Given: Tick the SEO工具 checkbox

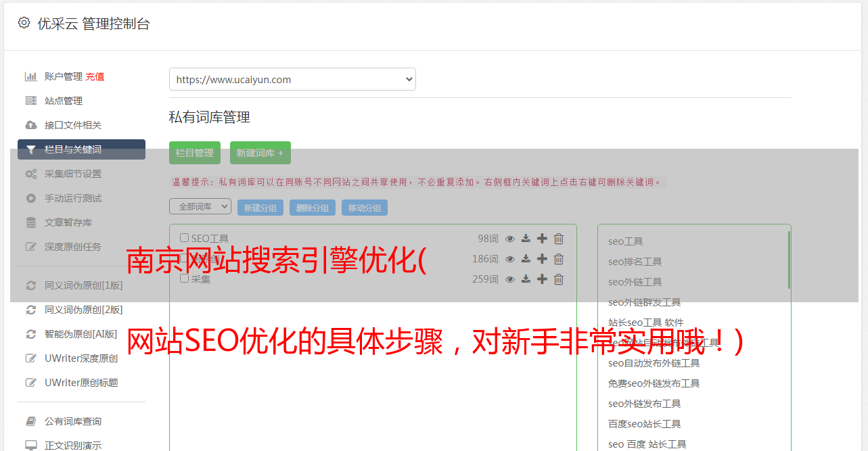Looking at the screenshot, I should [184, 238].
